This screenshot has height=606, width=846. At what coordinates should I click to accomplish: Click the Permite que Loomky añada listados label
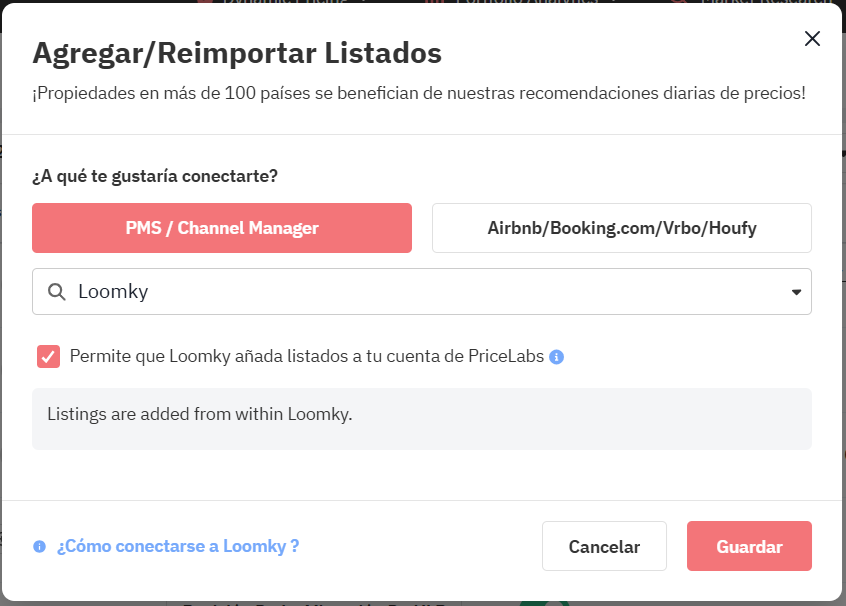(306, 356)
